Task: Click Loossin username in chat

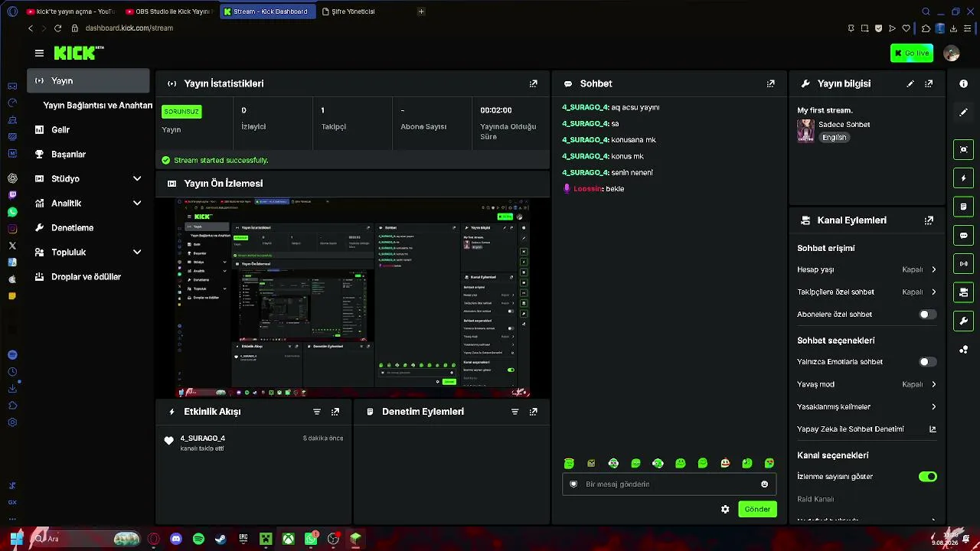Action: (588, 189)
